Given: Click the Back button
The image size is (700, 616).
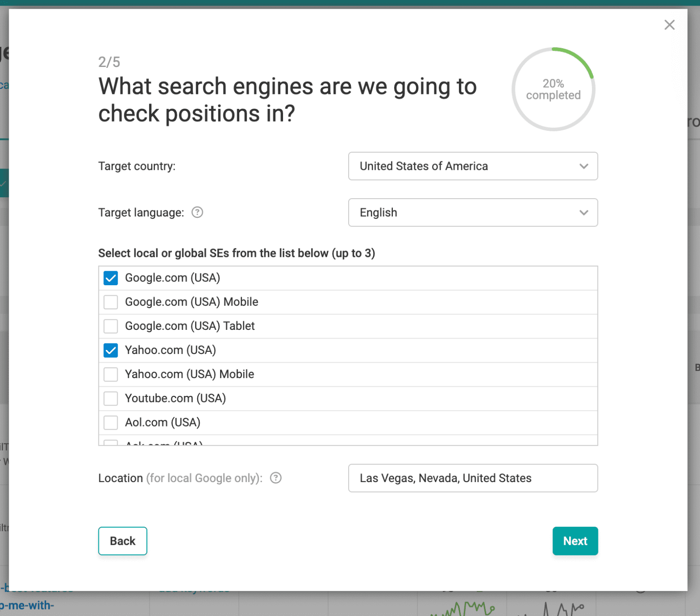Looking at the screenshot, I should coord(122,541).
